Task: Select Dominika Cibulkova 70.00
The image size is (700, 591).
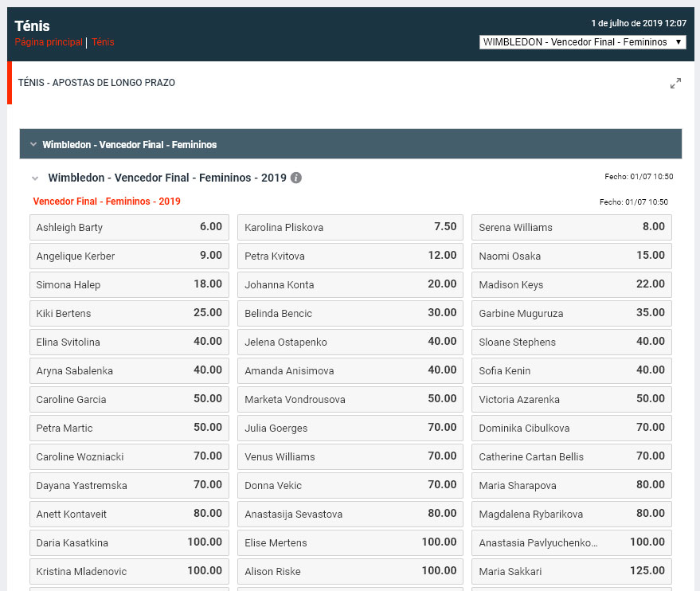Action: (x=572, y=428)
